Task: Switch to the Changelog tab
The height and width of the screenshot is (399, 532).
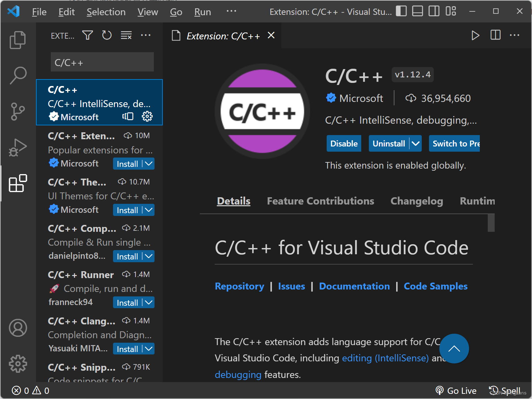Action: point(417,201)
